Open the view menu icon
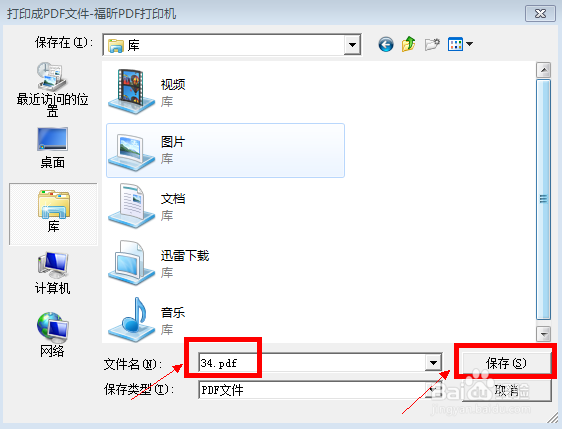This screenshot has width=562, height=429. coord(460,44)
